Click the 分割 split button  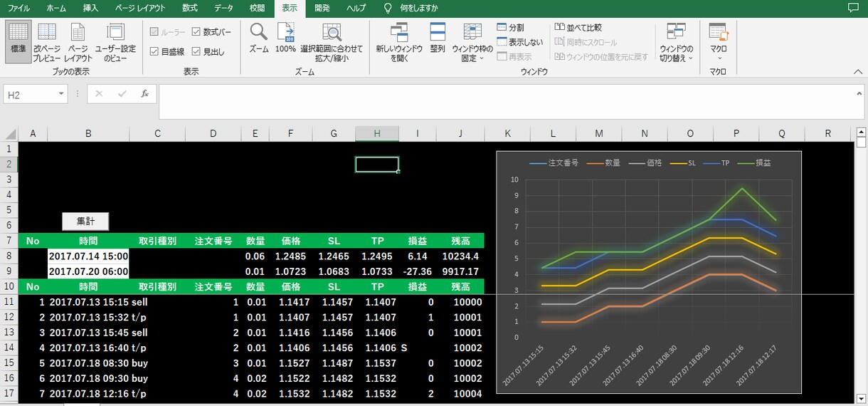pos(511,27)
